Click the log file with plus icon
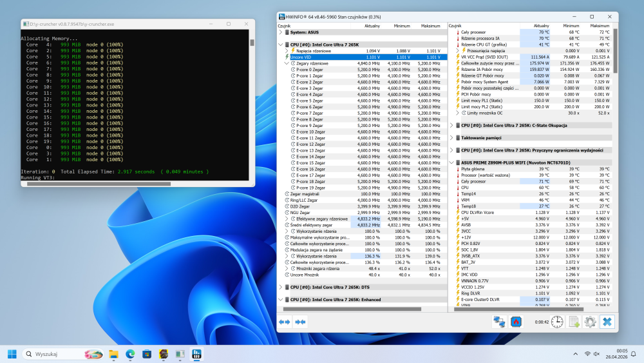 tap(574, 322)
